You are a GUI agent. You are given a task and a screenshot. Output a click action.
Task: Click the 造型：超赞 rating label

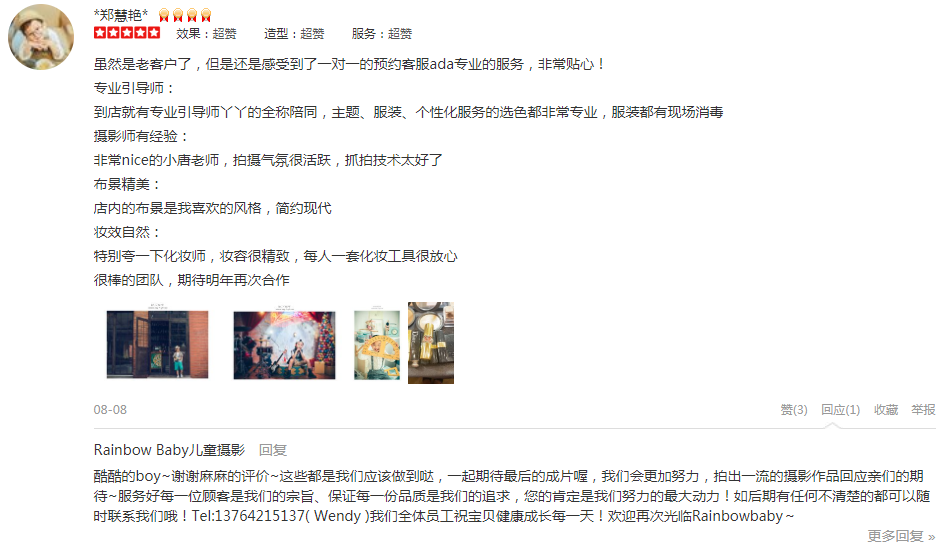tap(294, 34)
